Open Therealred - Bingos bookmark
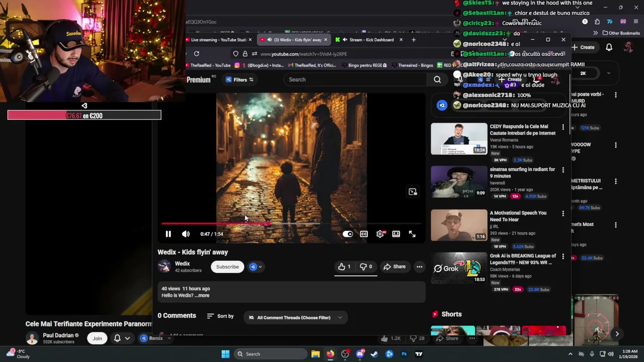Viewport: 644px width, 362px height. (412, 65)
